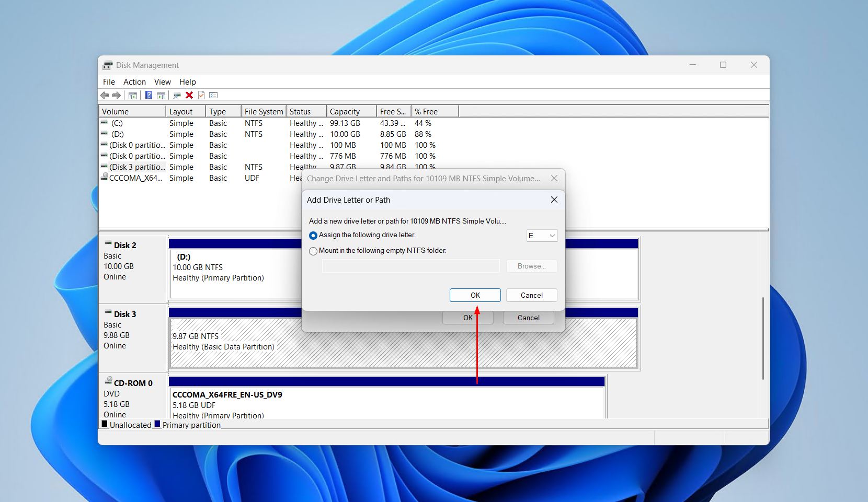The height and width of the screenshot is (502, 868).
Task: Select the first (Disk 0 partitio... volume row
Action: point(137,145)
